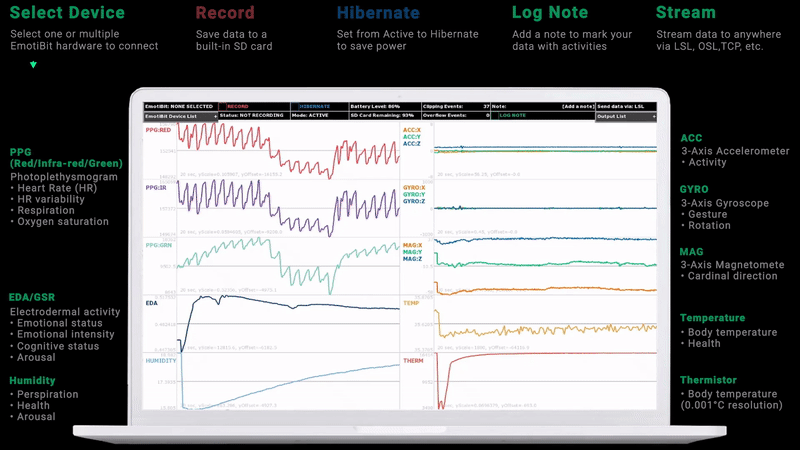
Task: Click the [Add a note] input field
Action: pyautogui.click(x=578, y=107)
